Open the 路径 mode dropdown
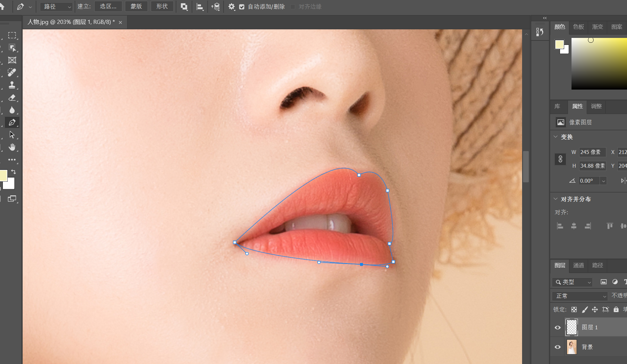 click(x=56, y=7)
